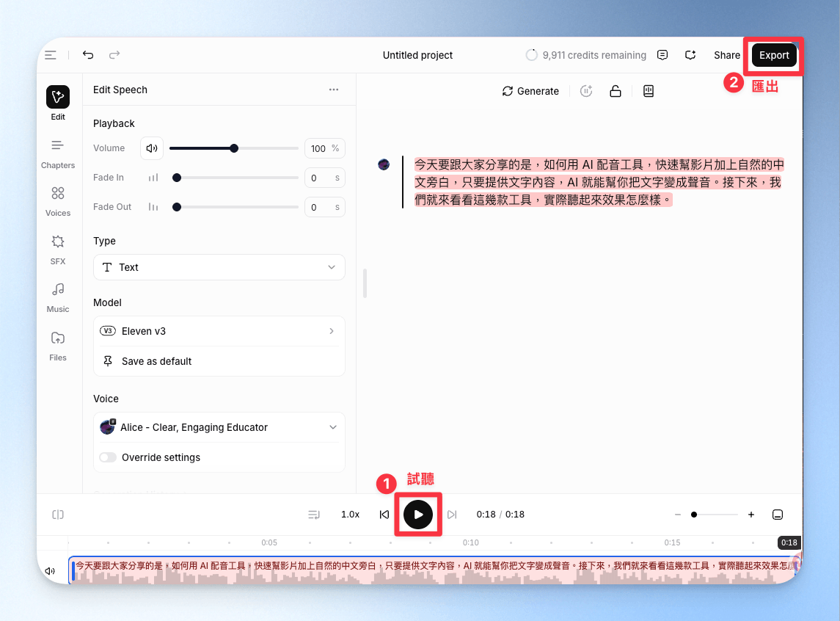Image resolution: width=840 pixels, height=621 pixels.
Task: Play the audio with the play button
Action: (418, 515)
